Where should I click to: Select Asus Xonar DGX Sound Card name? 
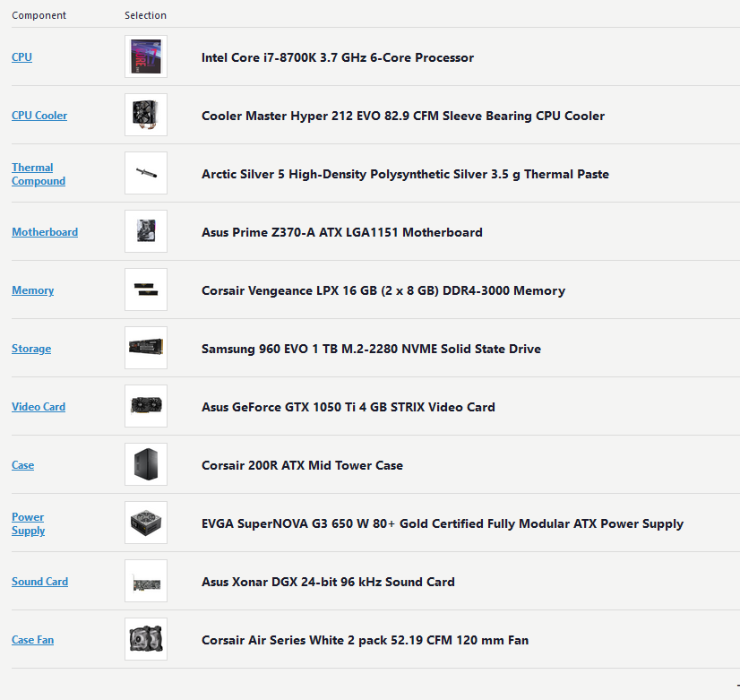tap(328, 582)
